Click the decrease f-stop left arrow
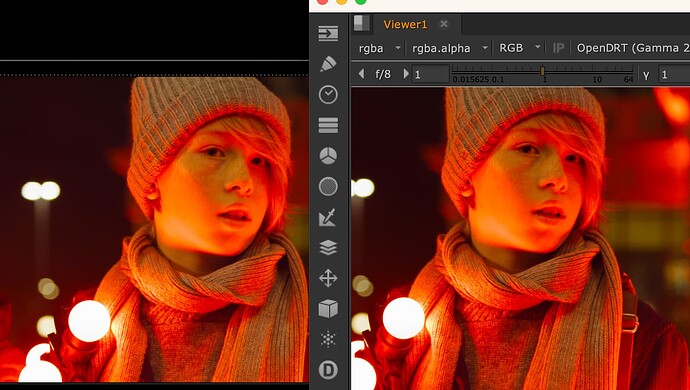690x390 pixels. pos(362,74)
